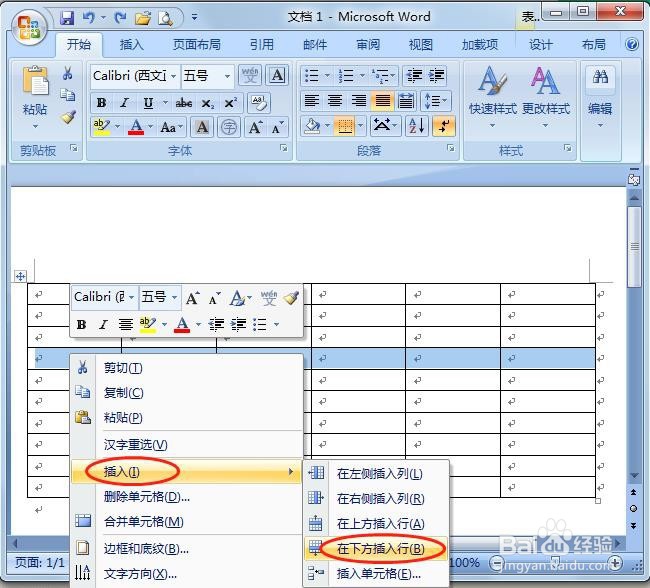Expand the underline style dropdown arrow
This screenshot has height=588, width=650.
pos(165,102)
